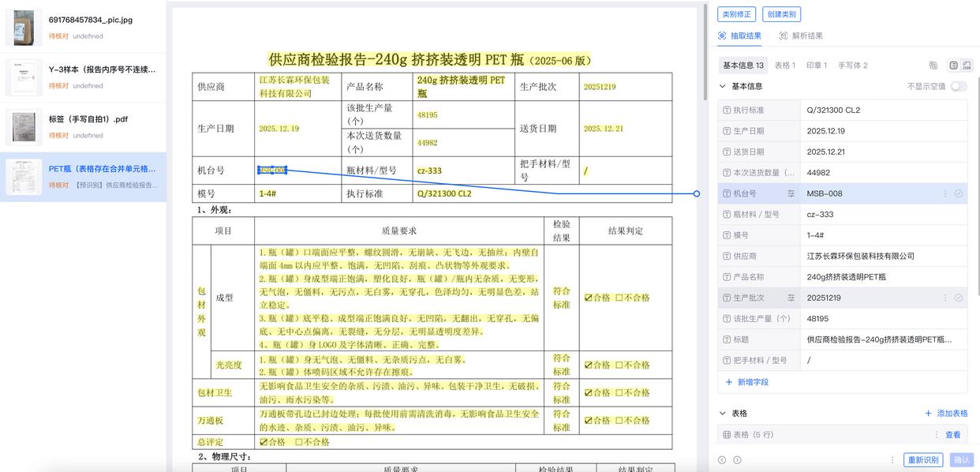This screenshot has width=980, height=472.
Task: Collapse the 基本信息 section
Action: [722, 87]
